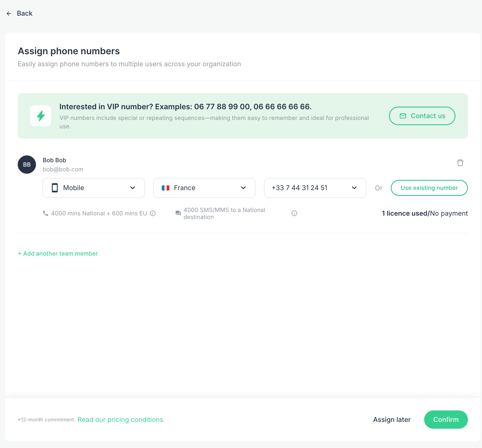Screen dimensions: 482x448
Task: Click the '*12-month commitment.' note
Action: click(x=47, y=420)
